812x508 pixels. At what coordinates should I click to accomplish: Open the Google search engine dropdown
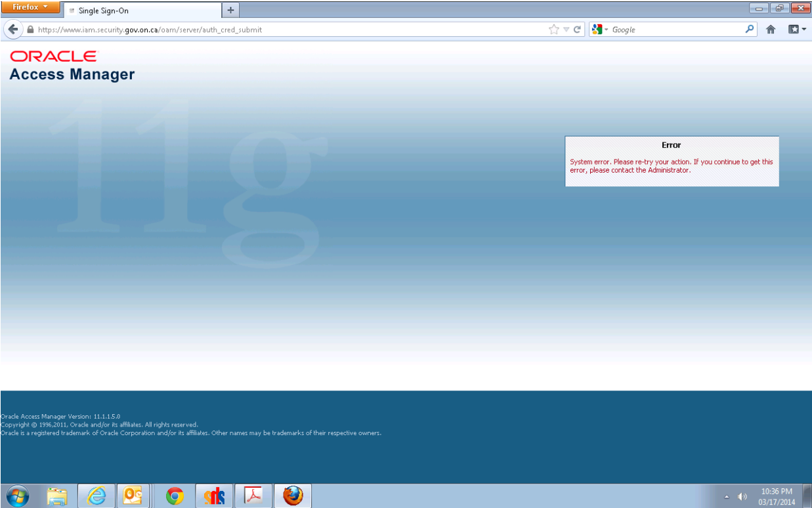(600, 30)
